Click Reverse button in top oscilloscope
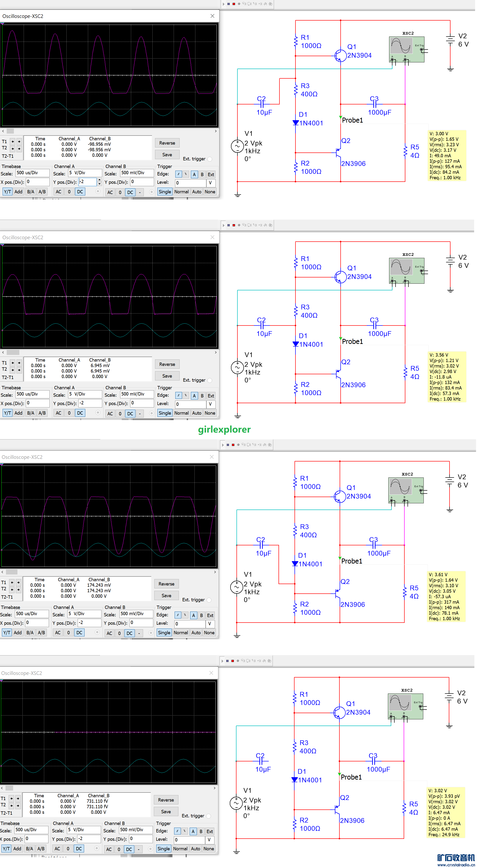Screen dimensions: 477x868 167,143
